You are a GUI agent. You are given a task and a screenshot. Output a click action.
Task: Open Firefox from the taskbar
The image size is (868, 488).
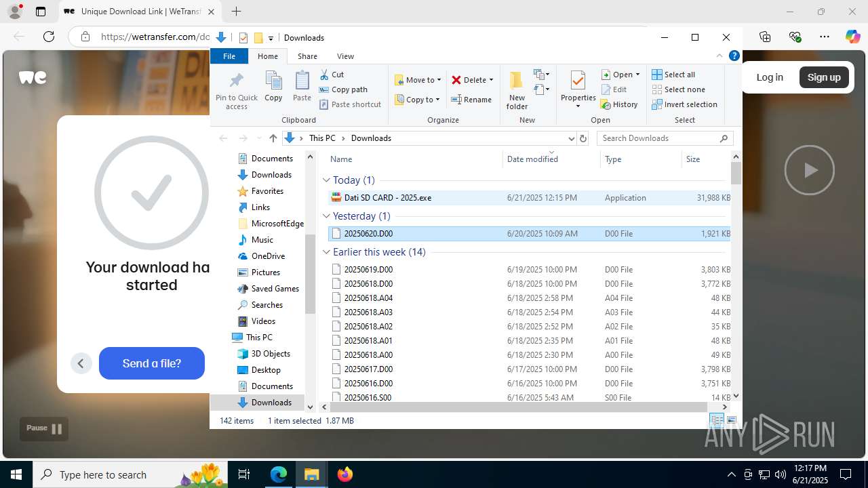345,474
